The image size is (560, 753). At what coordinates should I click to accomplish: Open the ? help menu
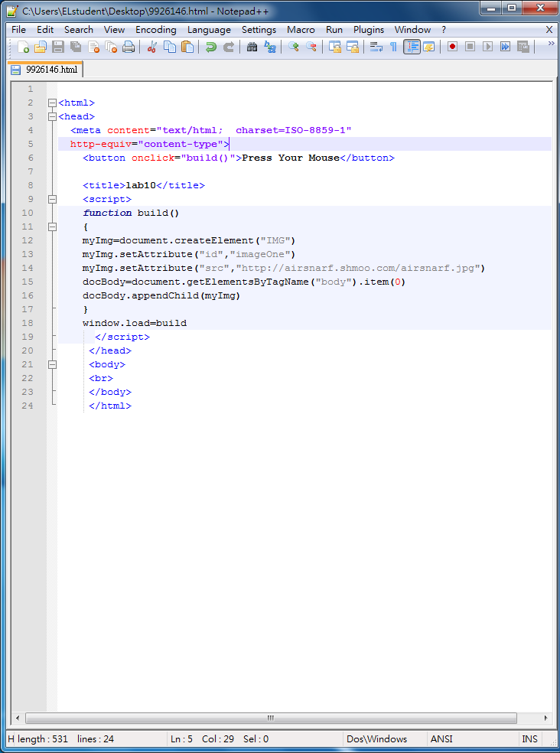coord(444,30)
